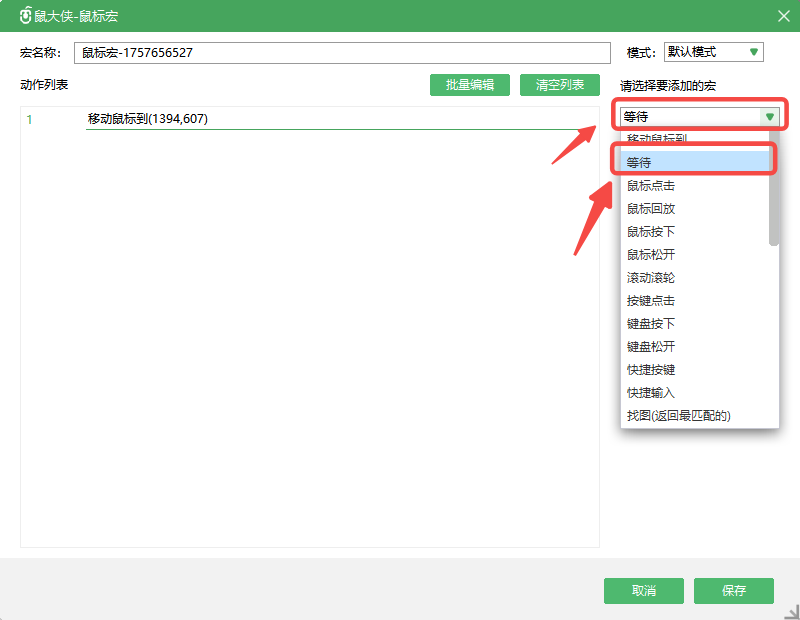Click the 批量编辑 button

[470, 85]
